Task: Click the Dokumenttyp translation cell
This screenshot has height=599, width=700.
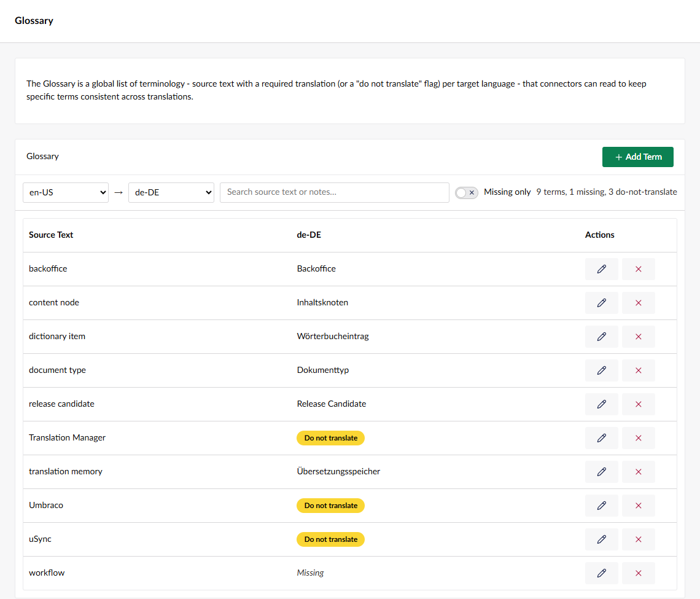Action: click(323, 370)
